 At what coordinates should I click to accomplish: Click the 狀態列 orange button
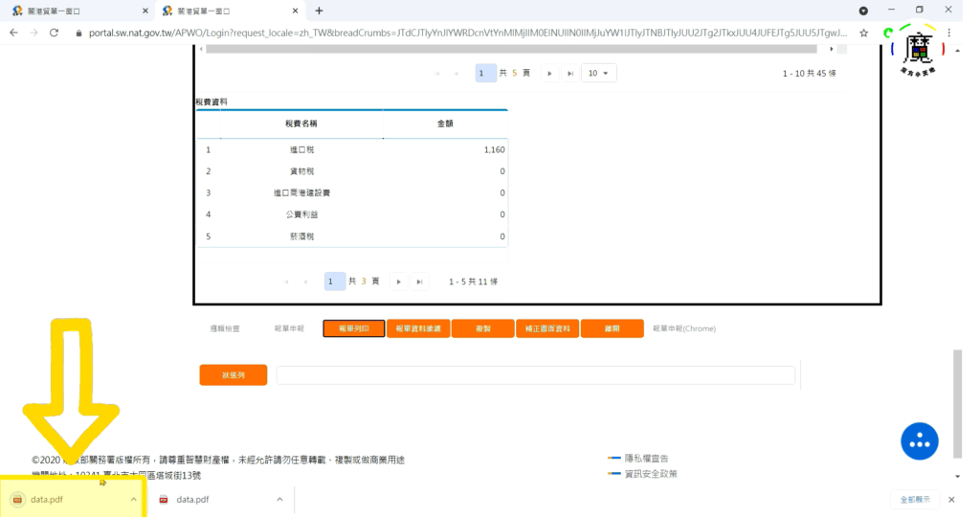[234, 375]
